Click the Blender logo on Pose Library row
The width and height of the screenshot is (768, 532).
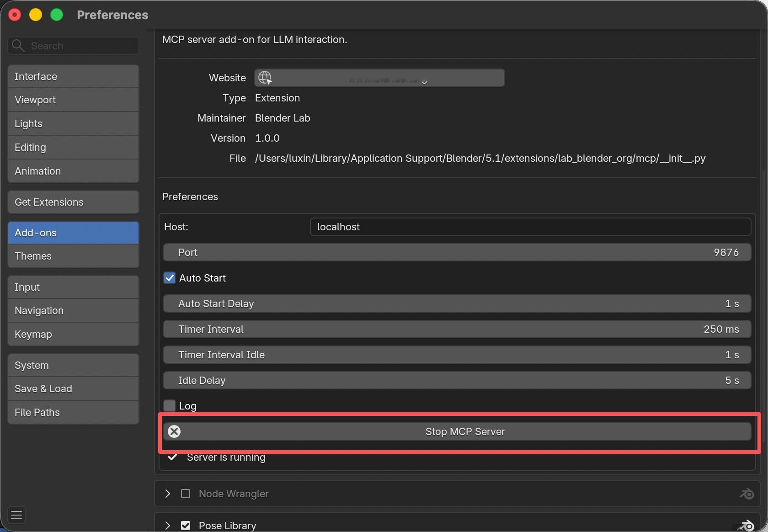pyautogui.click(x=747, y=526)
